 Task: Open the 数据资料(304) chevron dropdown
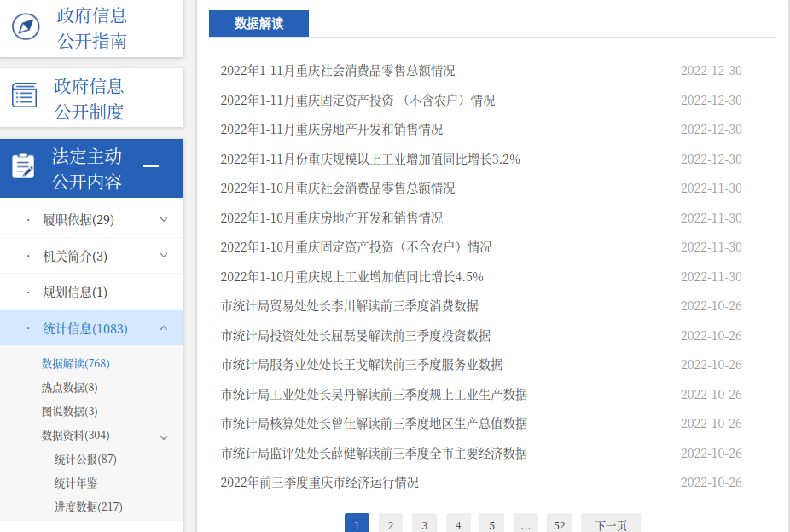pyautogui.click(x=163, y=437)
